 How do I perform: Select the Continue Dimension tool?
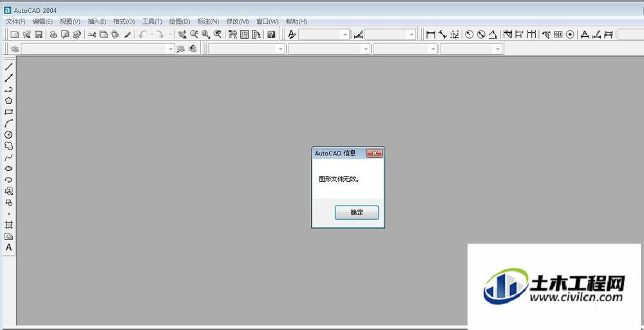coord(531,35)
